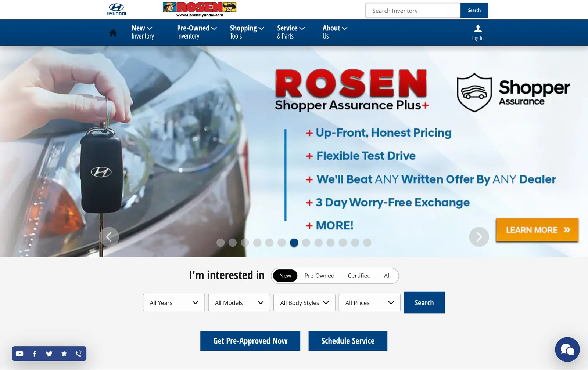The width and height of the screenshot is (588, 370).
Task: Open the All Models dropdown
Action: 239,302
